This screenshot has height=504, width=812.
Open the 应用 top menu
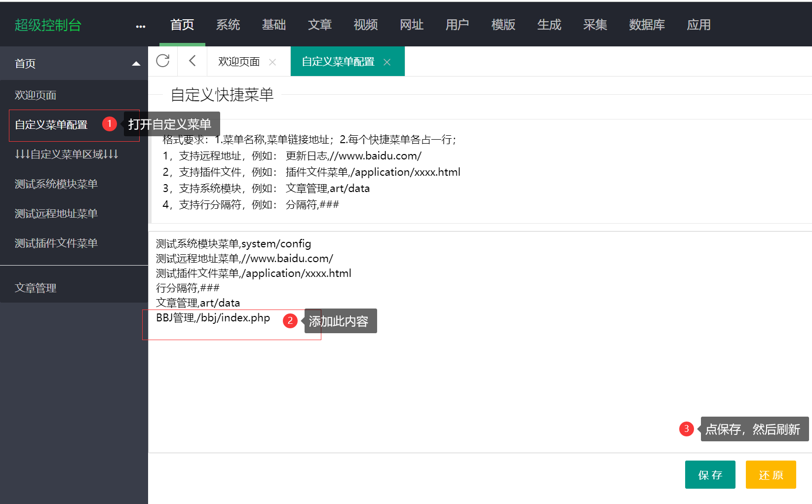click(x=699, y=25)
